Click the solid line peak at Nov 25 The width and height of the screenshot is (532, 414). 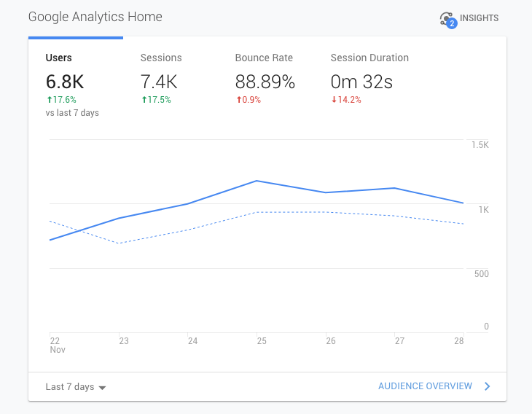pos(257,181)
